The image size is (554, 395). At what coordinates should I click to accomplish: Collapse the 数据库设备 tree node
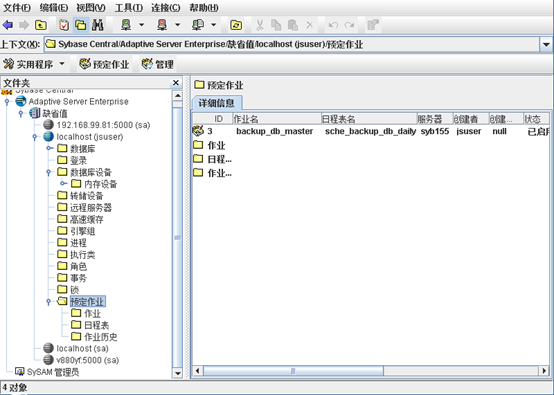point(49,172)
